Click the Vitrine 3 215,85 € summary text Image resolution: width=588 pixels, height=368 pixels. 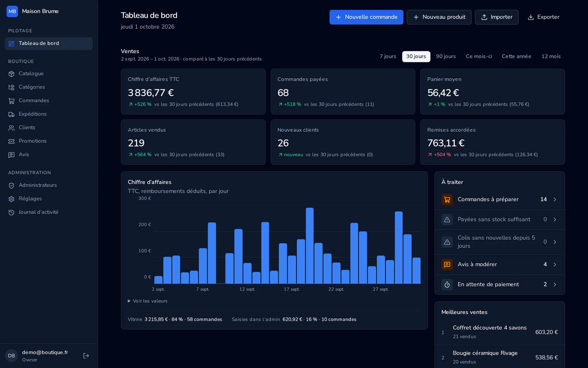click(175, 319)
